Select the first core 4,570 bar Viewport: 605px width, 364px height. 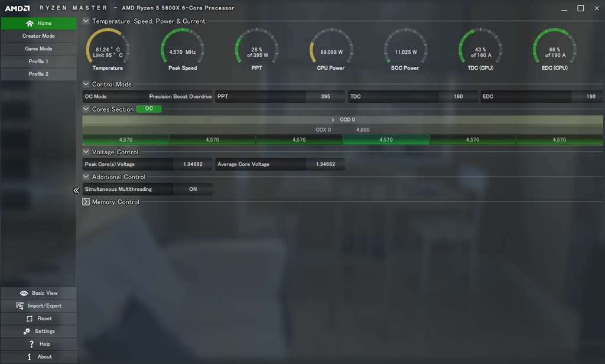coord(126,139)
